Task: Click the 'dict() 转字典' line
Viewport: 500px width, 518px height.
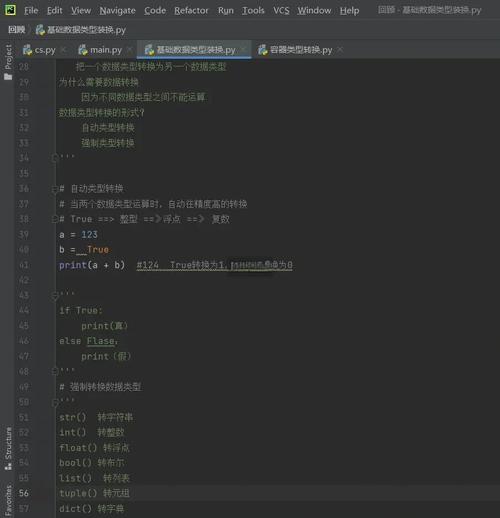Action: pyautogui.click(x=92, y=509)
